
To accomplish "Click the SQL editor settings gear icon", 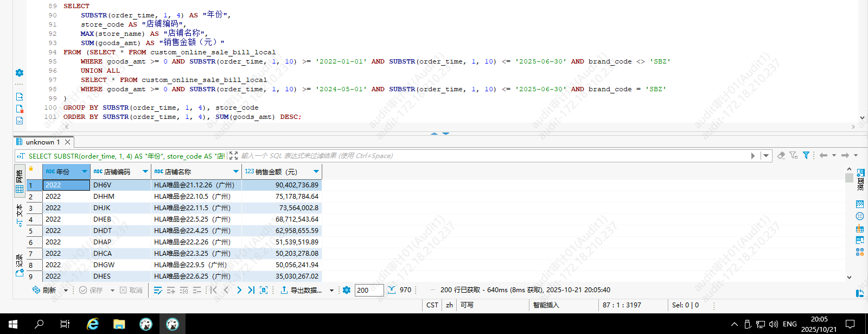I will pos(20,73).
